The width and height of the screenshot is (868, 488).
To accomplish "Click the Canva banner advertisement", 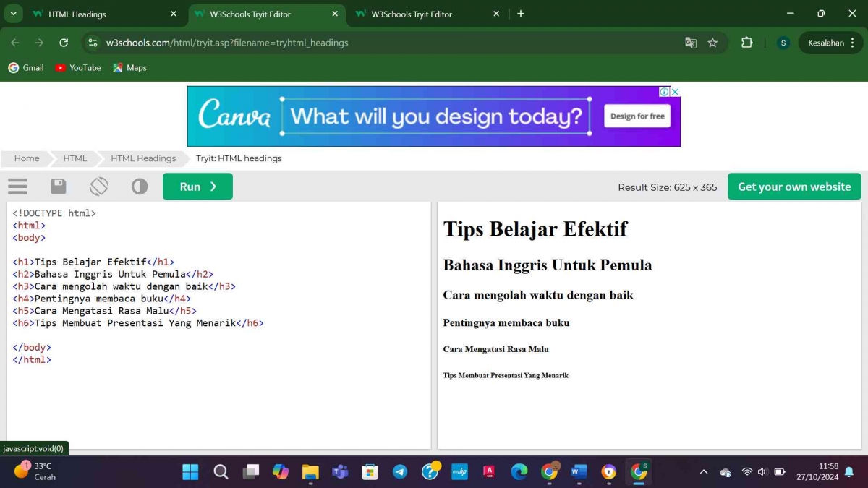I will pyautogui.click(x=434, y=116).
